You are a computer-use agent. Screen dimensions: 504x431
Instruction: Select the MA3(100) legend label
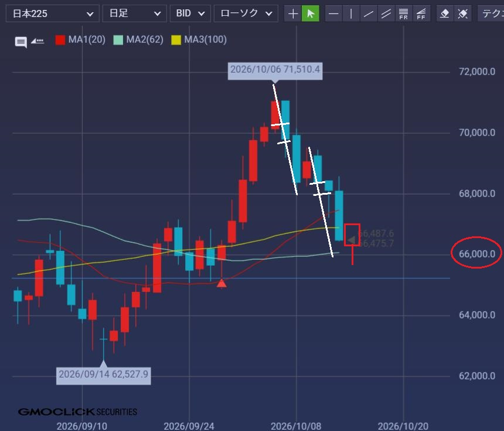pyautogui.click(x=205, y=39)
